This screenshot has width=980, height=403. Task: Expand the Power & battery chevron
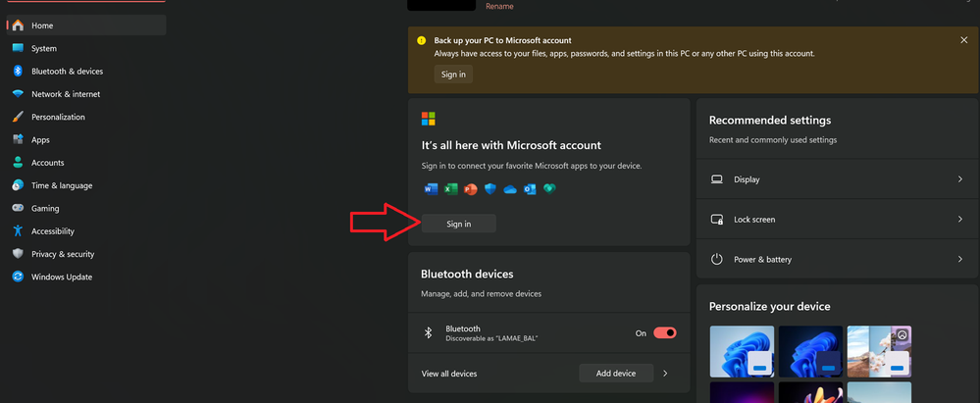pyautogui.click(x=960, y=259)
